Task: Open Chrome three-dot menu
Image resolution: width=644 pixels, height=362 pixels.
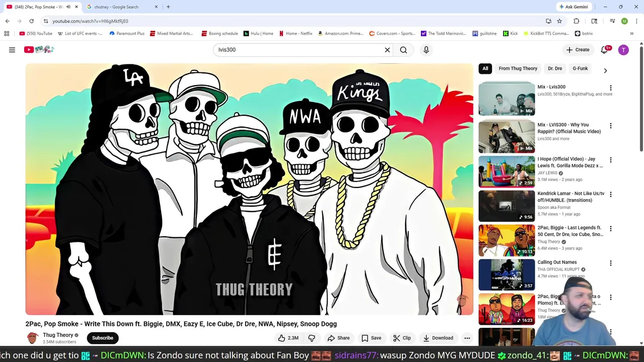Action: (x=635, y=21)
